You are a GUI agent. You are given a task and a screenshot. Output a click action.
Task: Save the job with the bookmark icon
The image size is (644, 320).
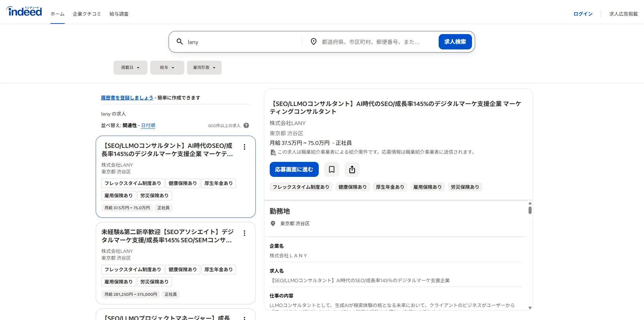[x=332, y=169]
